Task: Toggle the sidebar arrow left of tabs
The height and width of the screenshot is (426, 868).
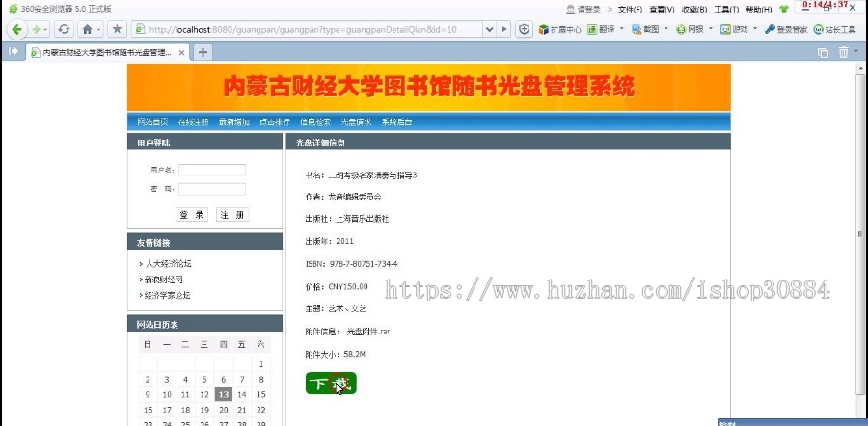Action: [x=14, y=51]
